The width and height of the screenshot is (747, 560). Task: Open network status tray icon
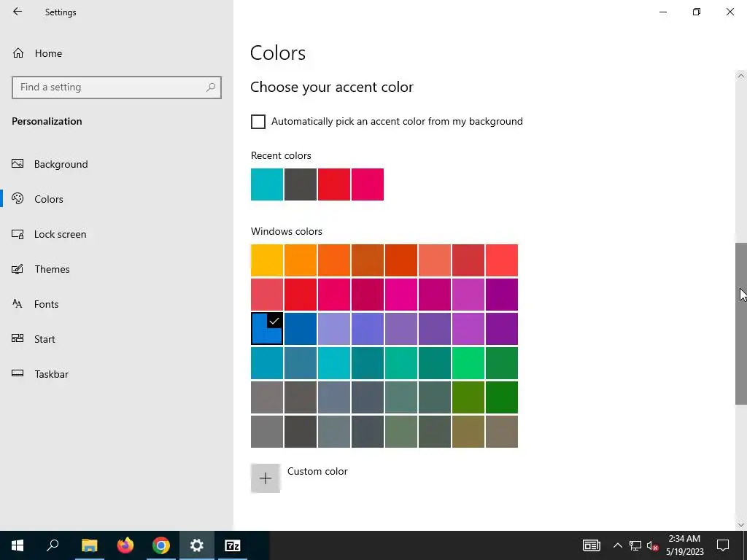[x=635, y=545]
